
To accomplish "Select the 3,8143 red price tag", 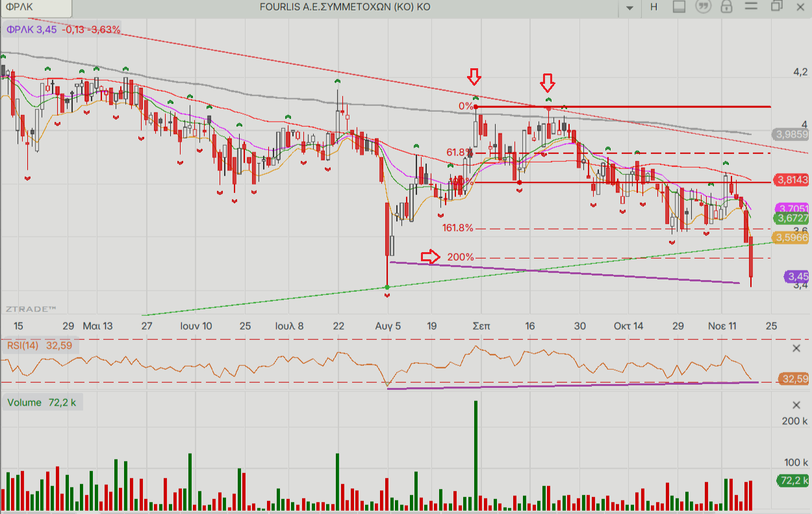I will (x=792, y=179).
